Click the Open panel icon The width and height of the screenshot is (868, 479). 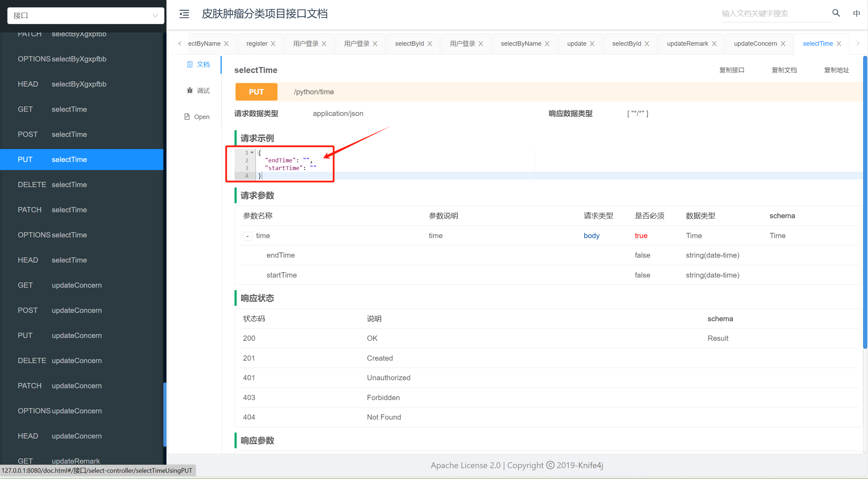tap(197, 117)
